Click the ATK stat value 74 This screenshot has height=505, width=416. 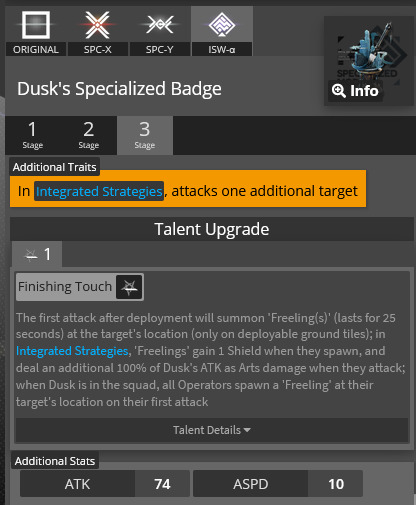pyautogui.click(x=162, y=484)
